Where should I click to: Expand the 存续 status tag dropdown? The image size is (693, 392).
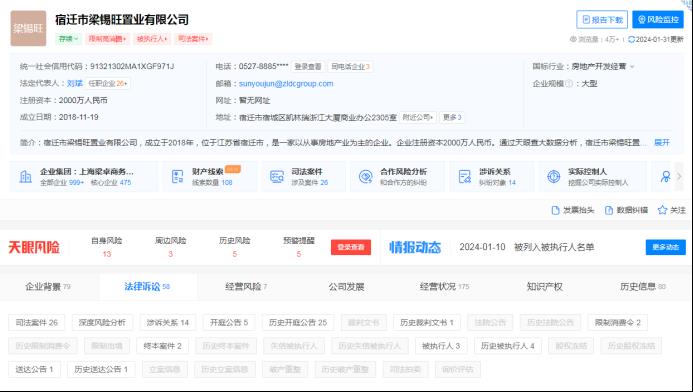68,39
